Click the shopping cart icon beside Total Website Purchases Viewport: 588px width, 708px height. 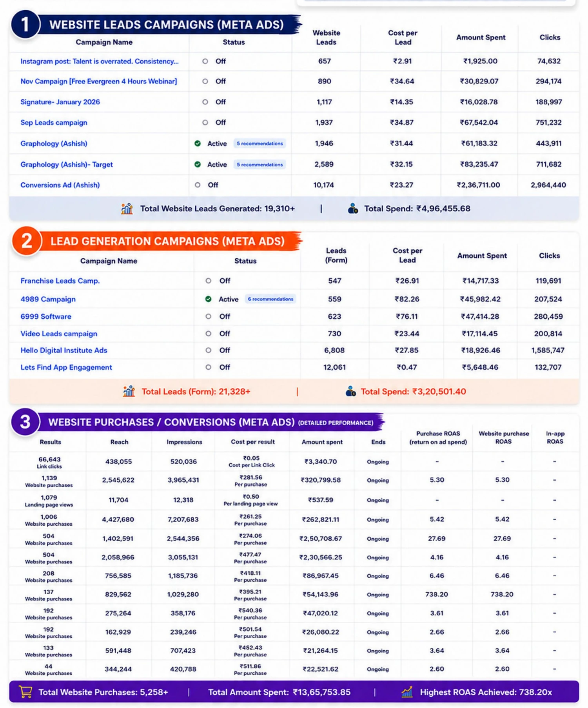(x=25, y=692)
